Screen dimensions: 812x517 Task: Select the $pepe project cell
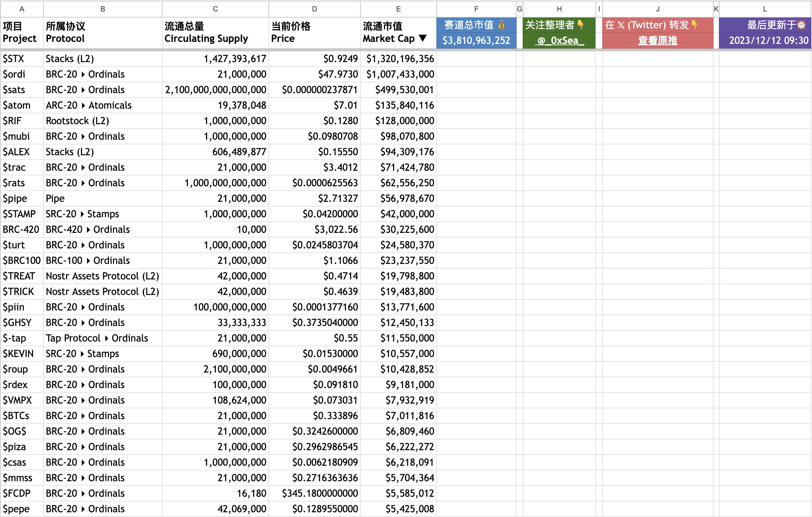coord(22,509)
